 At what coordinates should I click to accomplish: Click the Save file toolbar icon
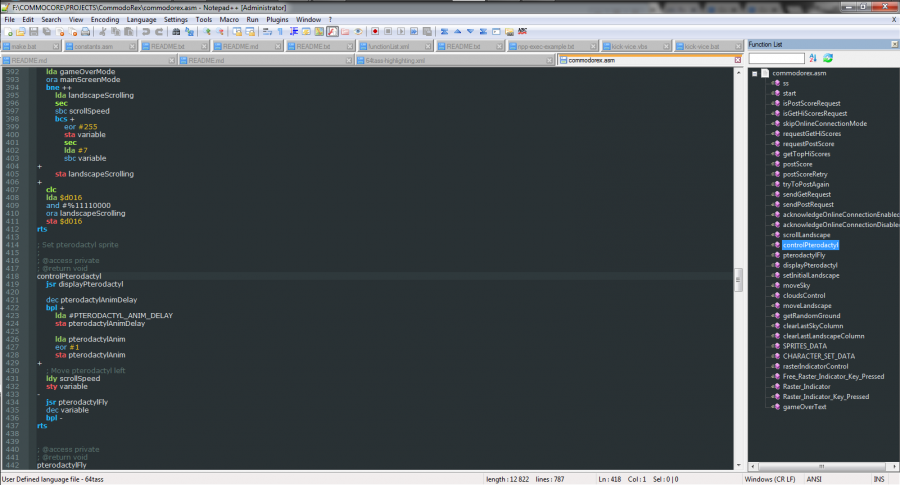point(33,32)
